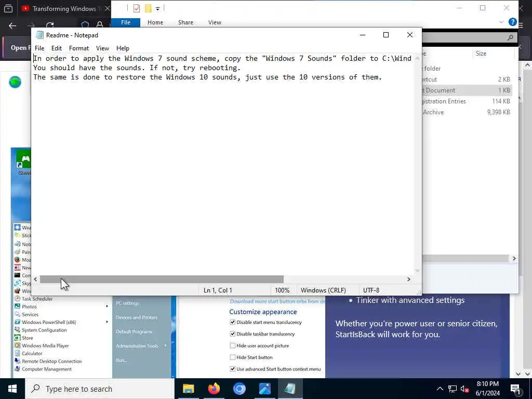Click the tab overview icon left of the YouTube tab

[8, 9]
